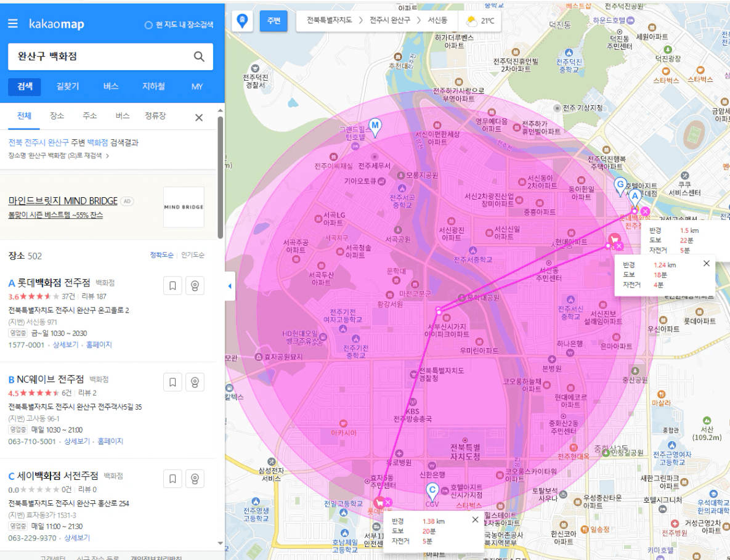Select the 버스 results filter tab
Image resolution: width=730 pixels, height=560 pixels.
(122, 116)
